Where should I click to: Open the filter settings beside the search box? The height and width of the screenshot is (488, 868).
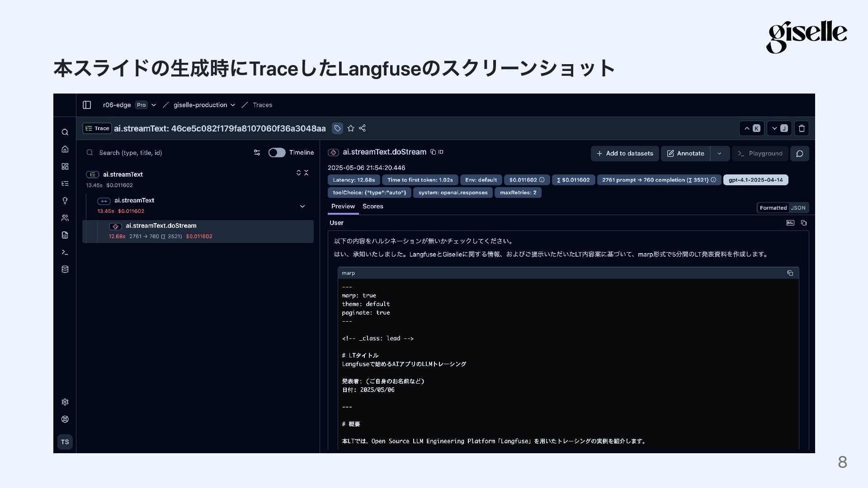pyautogui.click(x=257, y=153)
